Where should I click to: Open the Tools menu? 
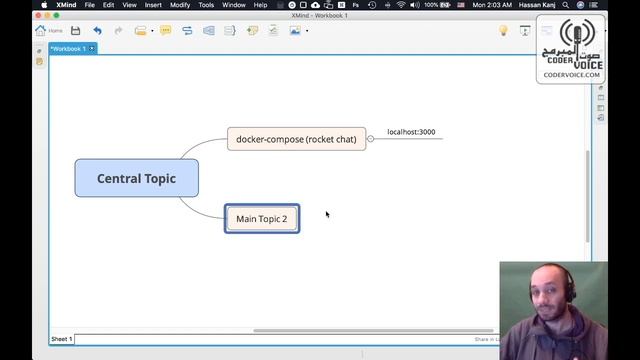pos(206,5)
